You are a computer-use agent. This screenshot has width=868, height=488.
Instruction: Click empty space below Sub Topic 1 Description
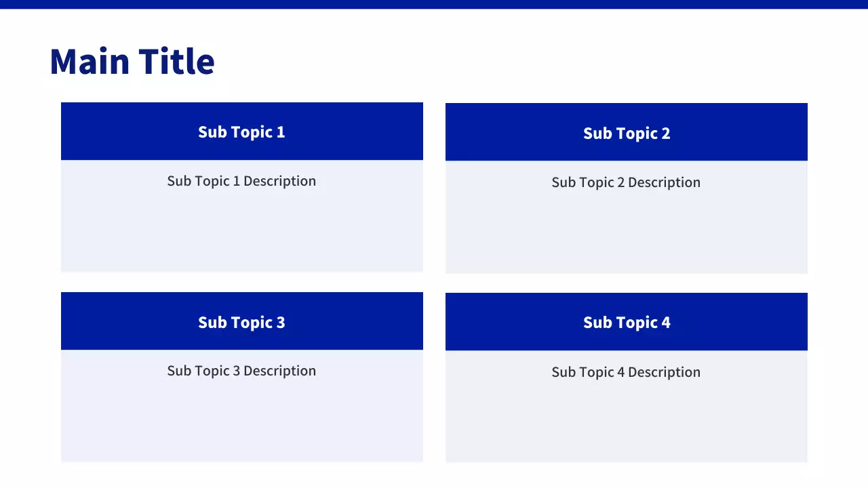pos(241,234)
